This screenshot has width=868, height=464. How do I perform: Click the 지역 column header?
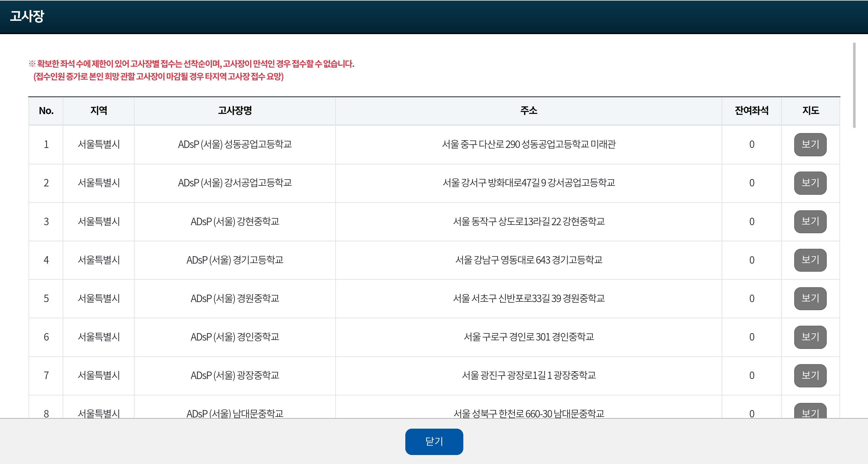point(98,110)
